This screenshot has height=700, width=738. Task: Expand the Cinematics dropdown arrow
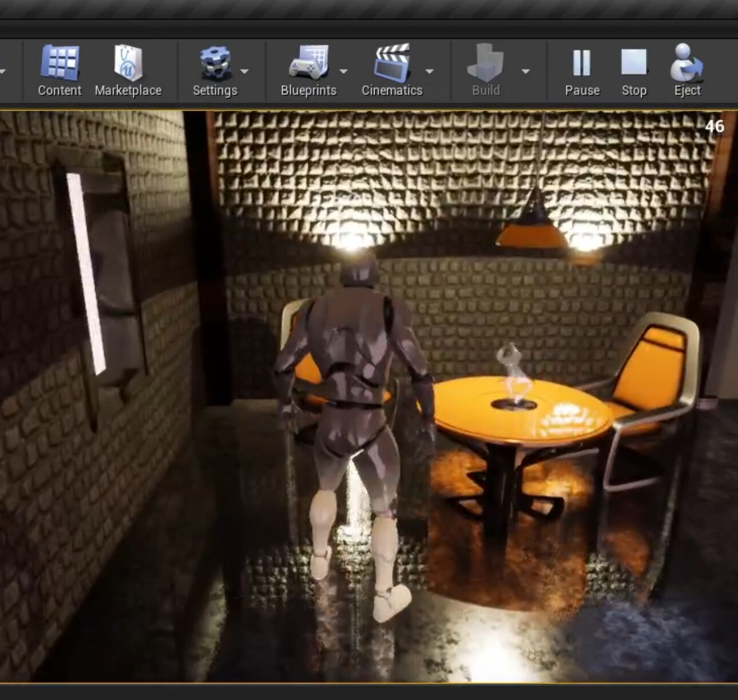(430, 72)
